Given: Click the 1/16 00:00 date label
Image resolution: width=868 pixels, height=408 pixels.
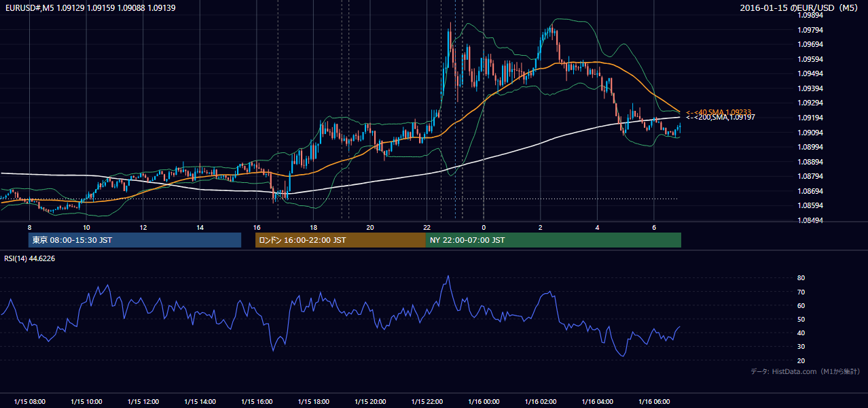Looking at the screenshot, I should tap(484, 402).
